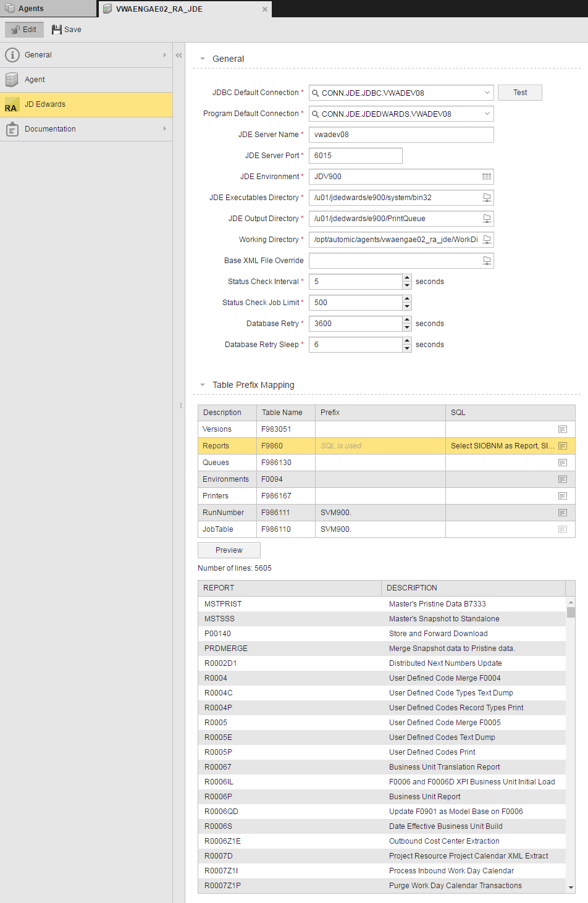
Task: Increase Database Retry value
Action: [x=407, y=320]
